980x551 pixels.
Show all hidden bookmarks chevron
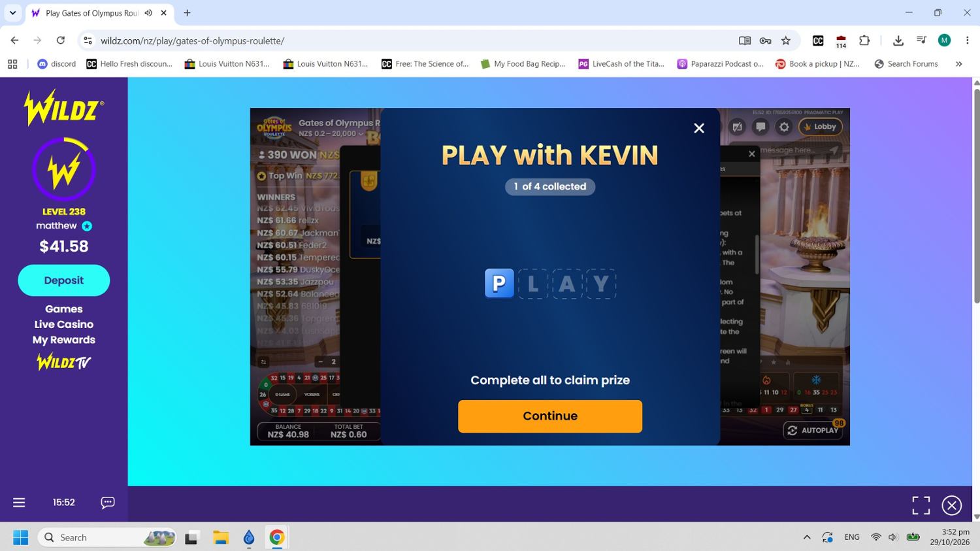pyautogui.click(x=959, y=64)
